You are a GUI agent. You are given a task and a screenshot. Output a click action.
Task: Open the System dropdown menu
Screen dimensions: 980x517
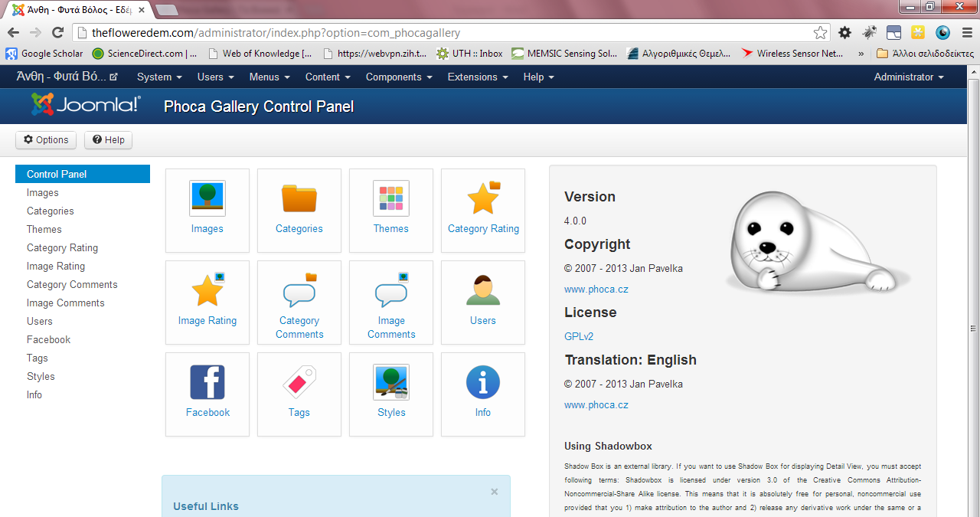point(159,77)
